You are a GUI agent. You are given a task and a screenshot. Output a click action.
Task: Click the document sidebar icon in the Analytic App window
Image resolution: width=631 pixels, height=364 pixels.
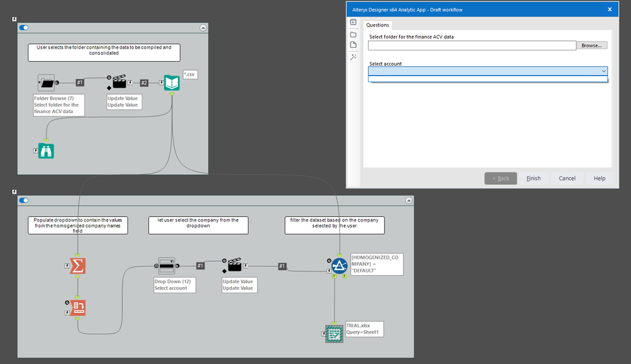353,45
